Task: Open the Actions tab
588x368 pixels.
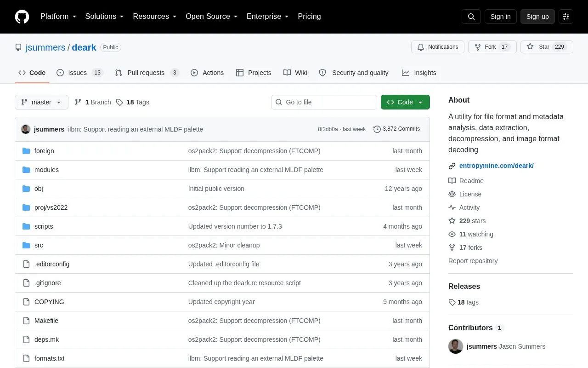Action: [x=207, y=73]
